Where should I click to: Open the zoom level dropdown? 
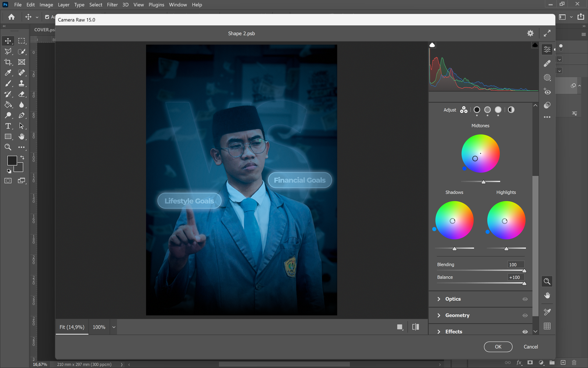click(114, 327)
